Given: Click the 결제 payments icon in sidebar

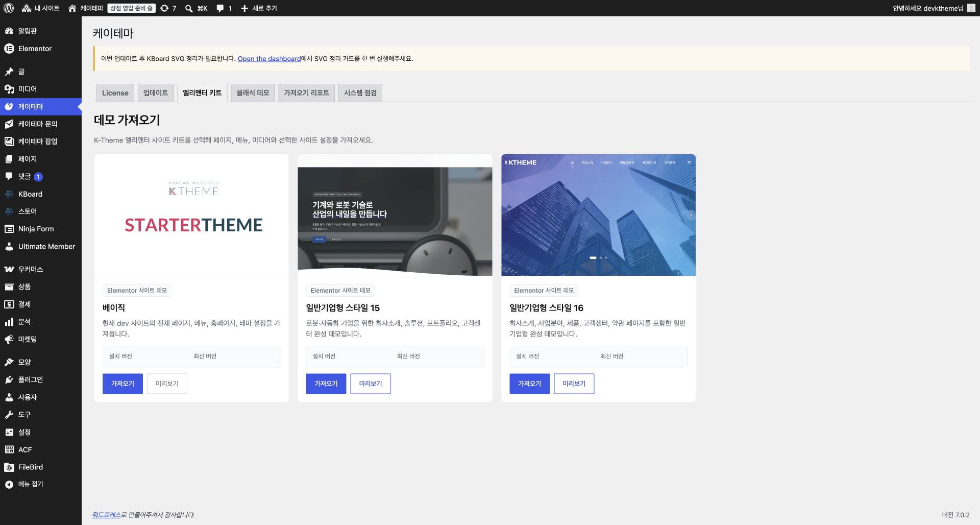Looking at the screenshot, I should pos(9,304).
